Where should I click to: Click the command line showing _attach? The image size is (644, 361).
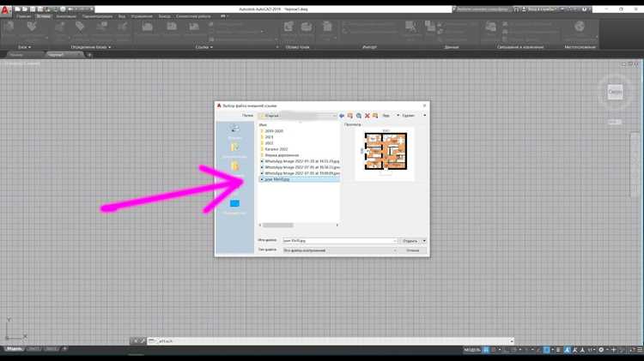331,341
